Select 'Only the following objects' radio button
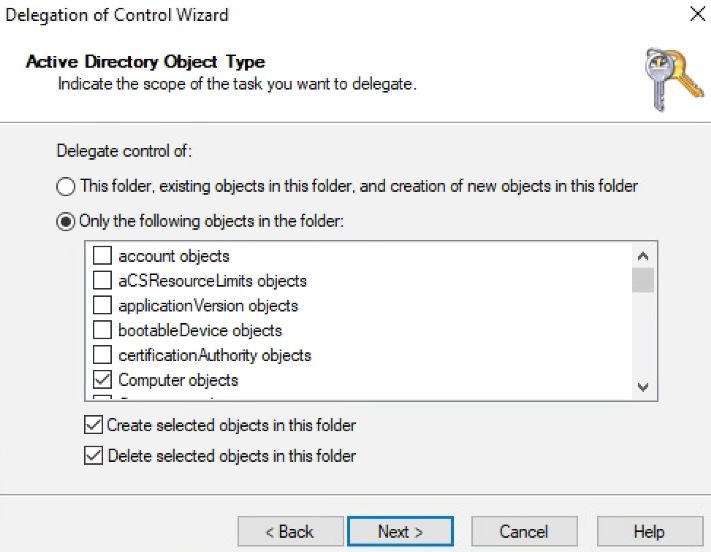Screen dimensions: 711x552 coord(66,221)
